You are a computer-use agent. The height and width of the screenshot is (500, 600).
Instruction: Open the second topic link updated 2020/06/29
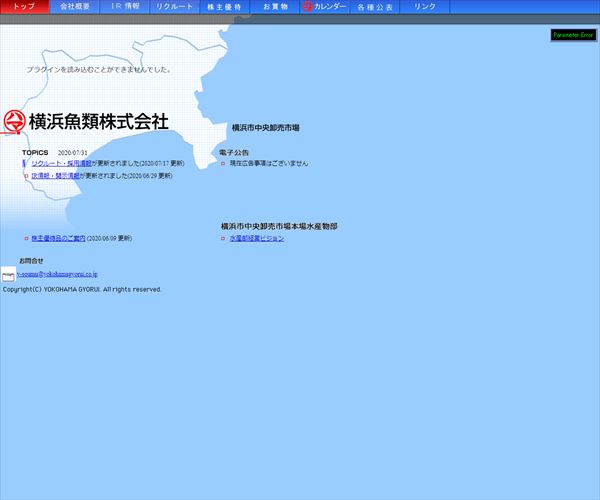point(55,176)
